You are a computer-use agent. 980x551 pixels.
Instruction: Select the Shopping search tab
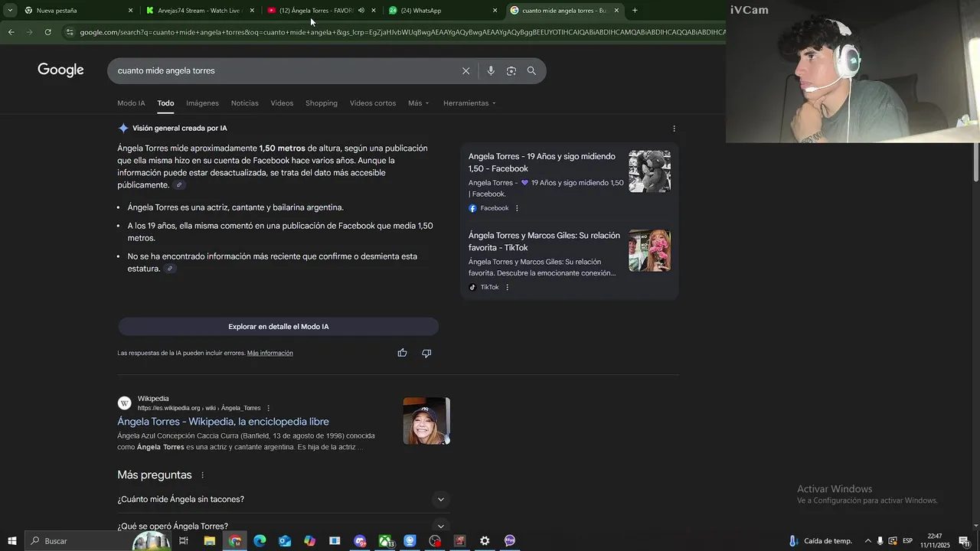pyautogui.click(x=322, y=103)
